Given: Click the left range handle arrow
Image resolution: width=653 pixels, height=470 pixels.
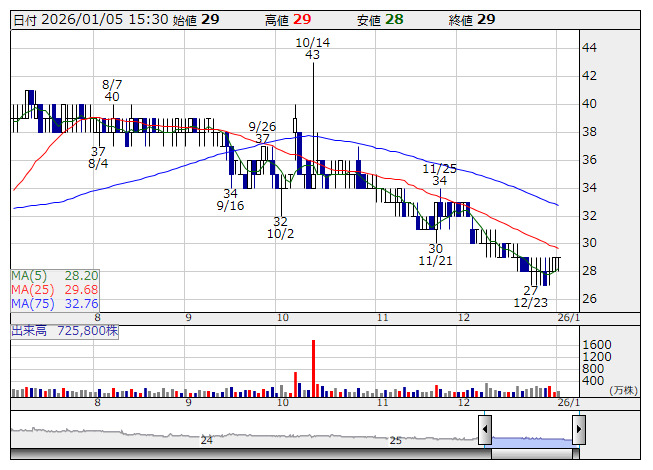Looking at the screenshot, I should point(484,431).
